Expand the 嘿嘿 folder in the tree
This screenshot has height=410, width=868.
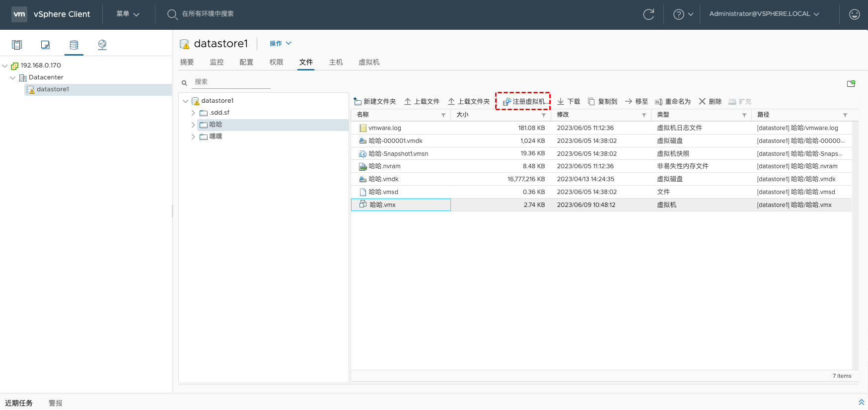tap(193, 137)
